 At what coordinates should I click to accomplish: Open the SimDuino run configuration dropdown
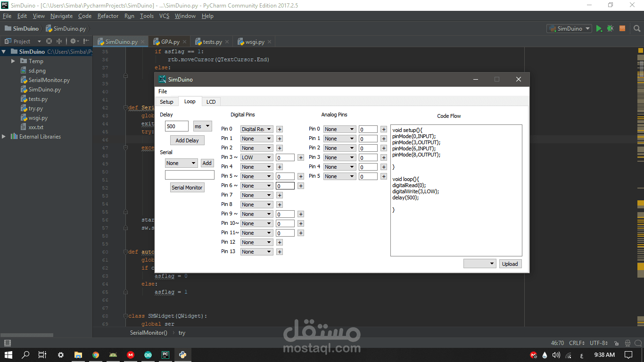pos(569,28)
